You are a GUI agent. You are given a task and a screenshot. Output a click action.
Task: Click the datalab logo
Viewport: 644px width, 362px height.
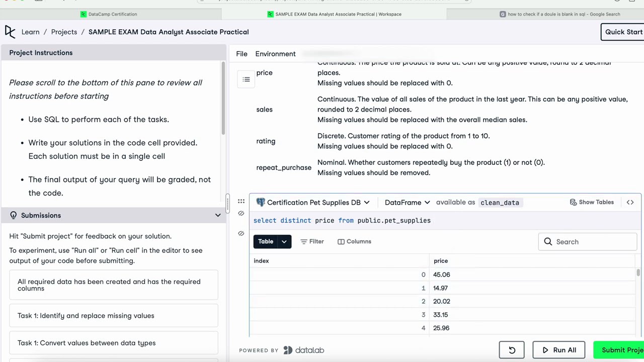pyautogui.click(x=303, y=350)
